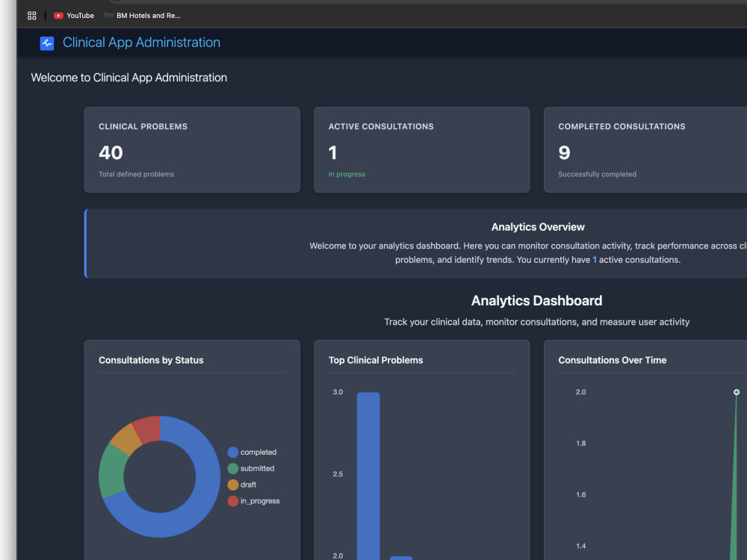747x560 pixels.
Task: Toggle the in_progress legend red swatch
Action: pos(233,501)
